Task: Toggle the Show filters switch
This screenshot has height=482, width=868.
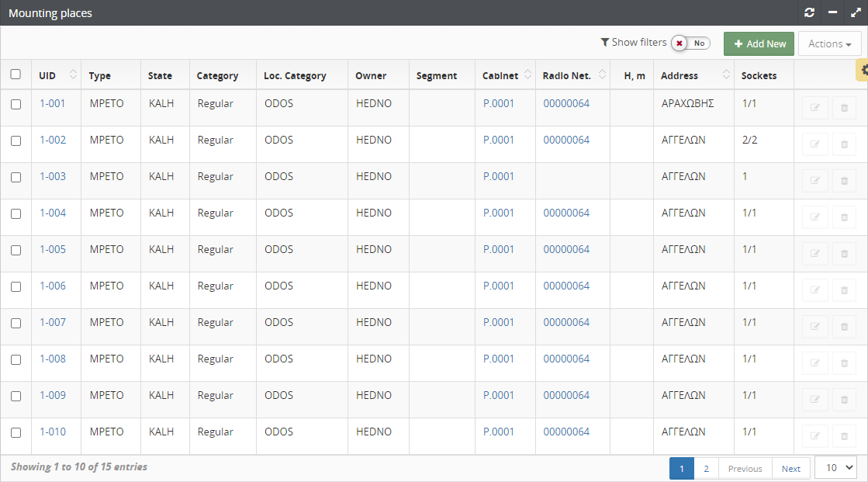Action: [x=690, y=43]
